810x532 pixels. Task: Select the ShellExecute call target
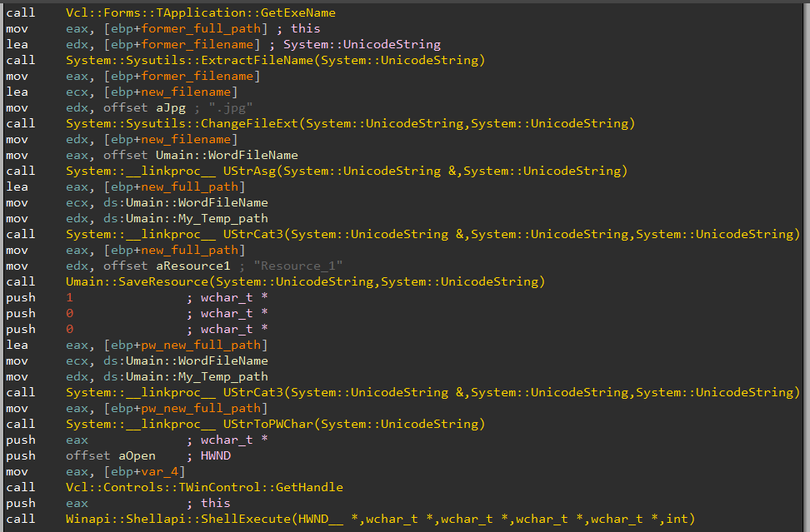point(380,519)
